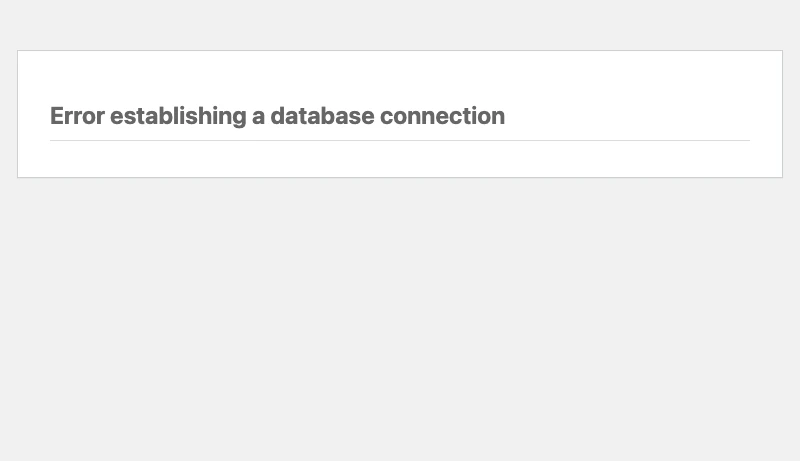This screenshot has width=800, height=461.
Task: Click the divider line under the heading
Action: [400, 140]
